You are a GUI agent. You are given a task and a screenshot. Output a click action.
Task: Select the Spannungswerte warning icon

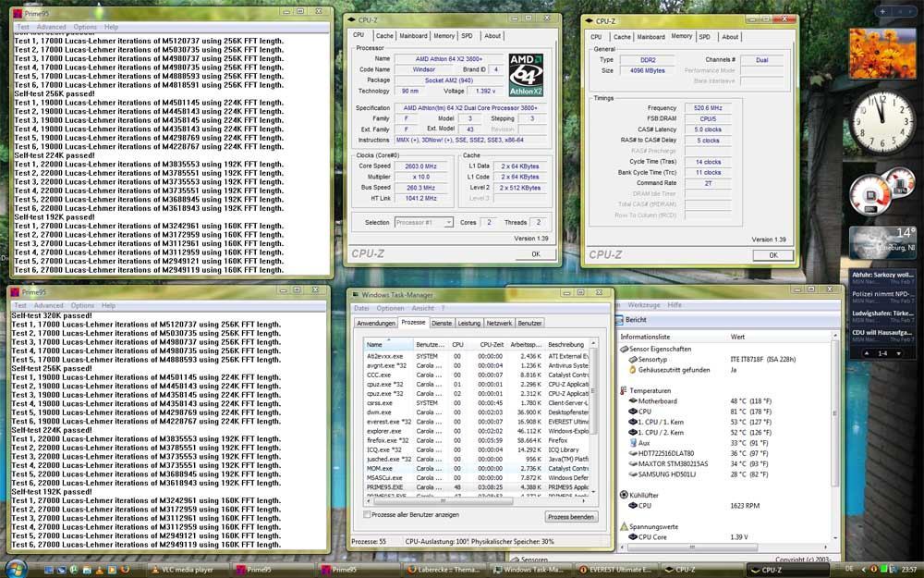624,526
